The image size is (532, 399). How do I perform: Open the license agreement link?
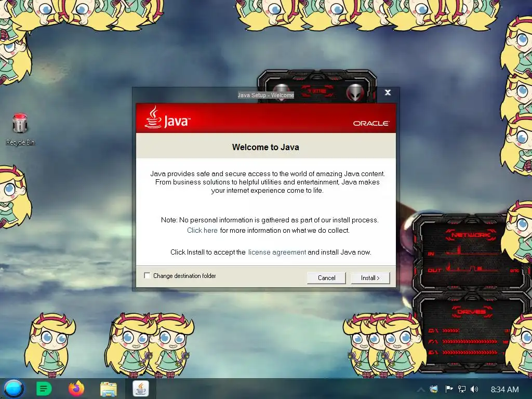pyautogui.click(x=277, y=252)
